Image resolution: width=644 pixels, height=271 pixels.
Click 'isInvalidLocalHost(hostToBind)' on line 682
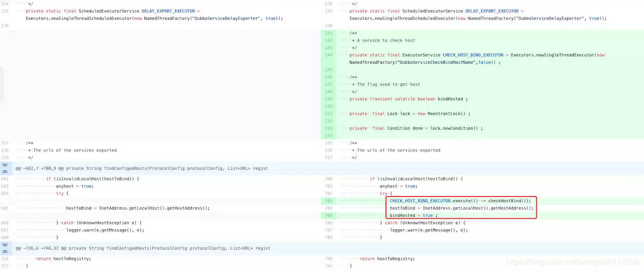pyautogui.click(x=94, y=178)
